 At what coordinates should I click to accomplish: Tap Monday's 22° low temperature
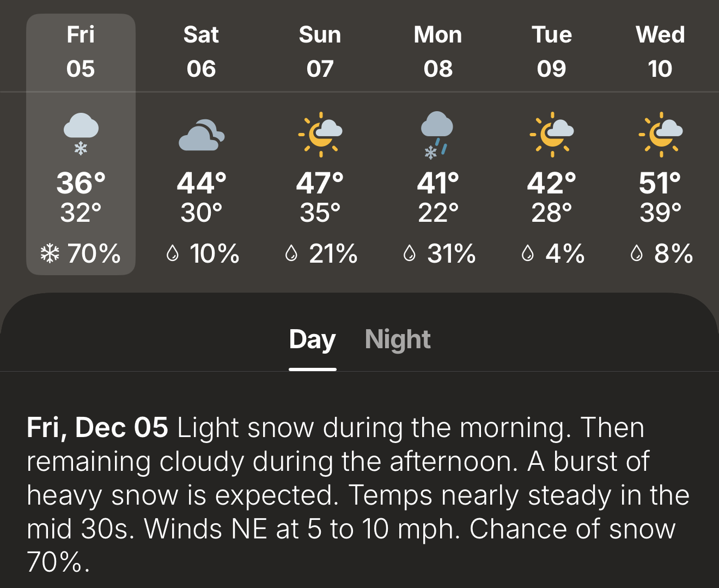(x=438, y=213)
